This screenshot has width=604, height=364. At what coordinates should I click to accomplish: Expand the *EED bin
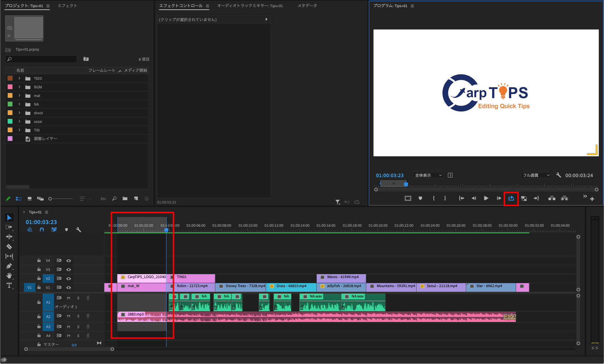click(19, 78)
